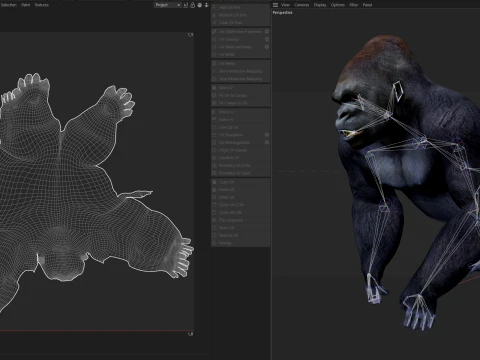The image size is (480, 360).
Task: Open options gear for UV Weld and Relax
Action: (267, 47)
